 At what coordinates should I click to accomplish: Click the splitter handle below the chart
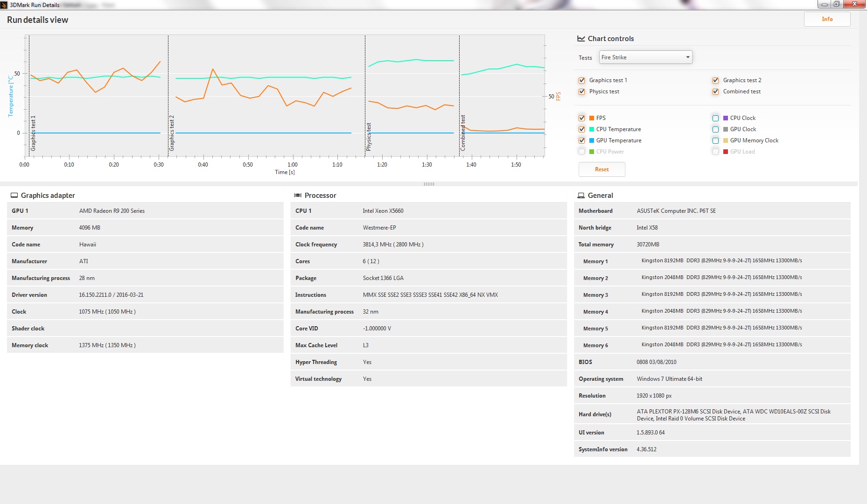point(429,184)
